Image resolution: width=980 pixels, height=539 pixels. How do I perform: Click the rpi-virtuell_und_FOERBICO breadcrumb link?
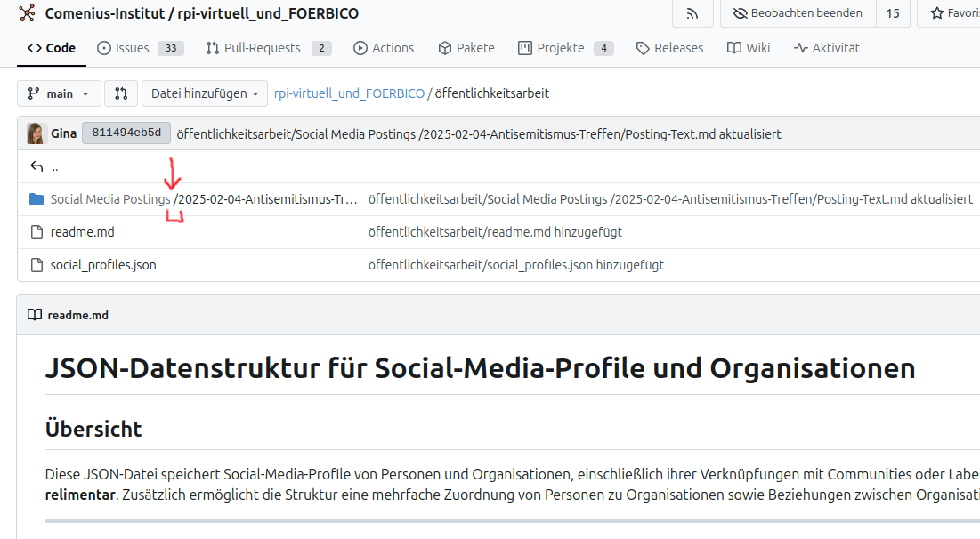tap(349, 93)
